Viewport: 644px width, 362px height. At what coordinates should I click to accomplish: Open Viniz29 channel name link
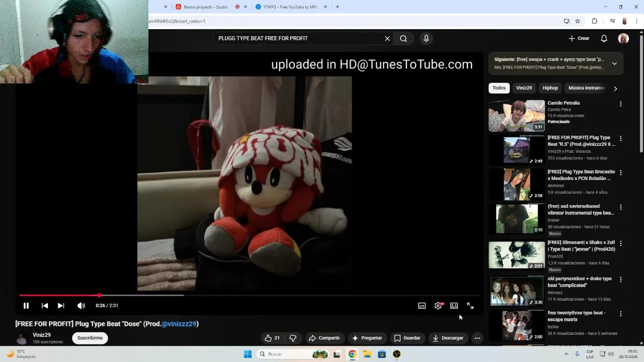[x=42, y=335]
